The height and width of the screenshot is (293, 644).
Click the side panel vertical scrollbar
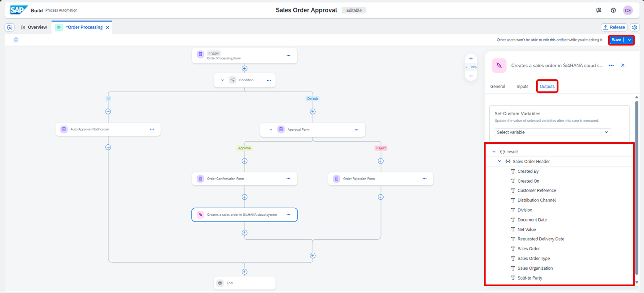pos(637,188)
